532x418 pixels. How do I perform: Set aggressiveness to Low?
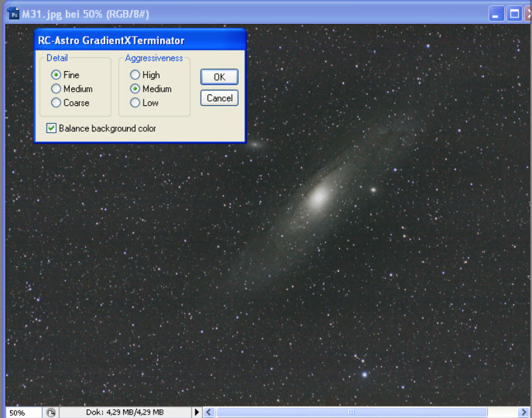[135, 103]
